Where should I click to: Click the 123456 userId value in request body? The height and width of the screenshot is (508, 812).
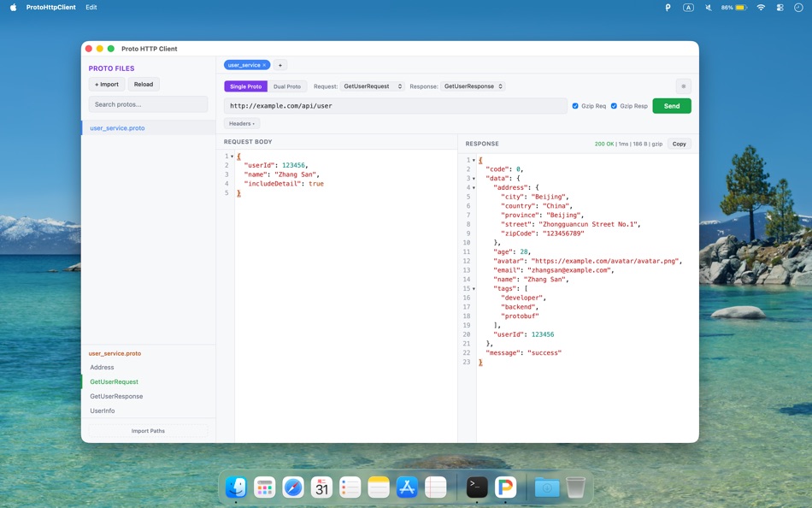point(294,165)
